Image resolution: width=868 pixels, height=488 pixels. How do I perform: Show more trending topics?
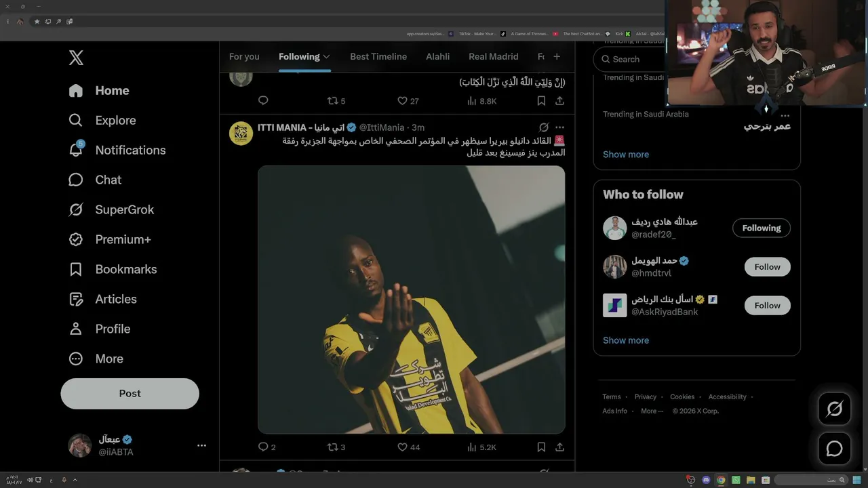(x=626, y=155)
